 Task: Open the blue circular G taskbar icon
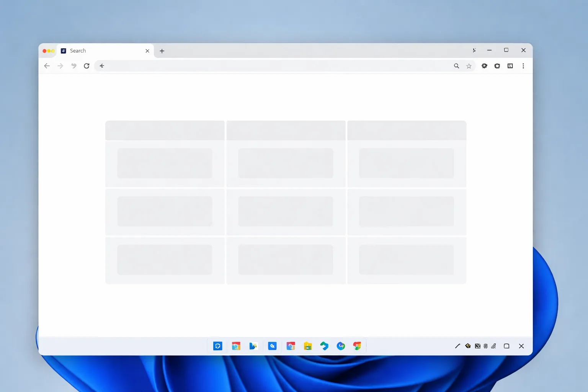point(341,346)
